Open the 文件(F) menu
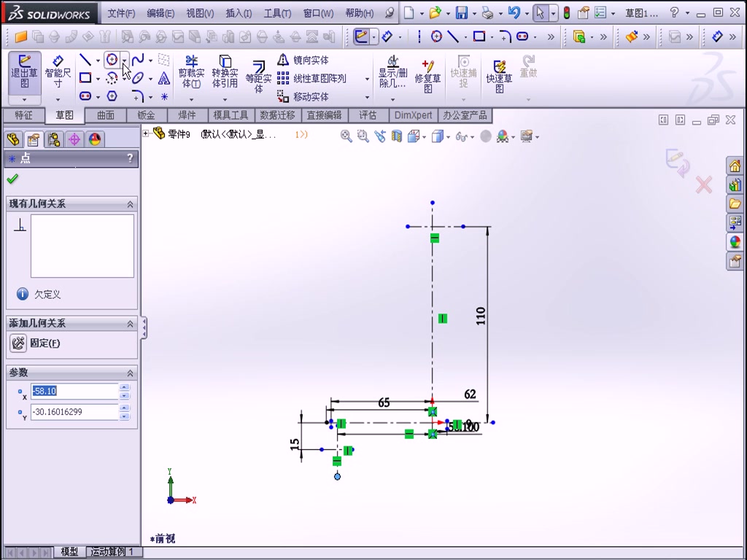The width and height of the screenshot is (747, 560). coord(121,13)
